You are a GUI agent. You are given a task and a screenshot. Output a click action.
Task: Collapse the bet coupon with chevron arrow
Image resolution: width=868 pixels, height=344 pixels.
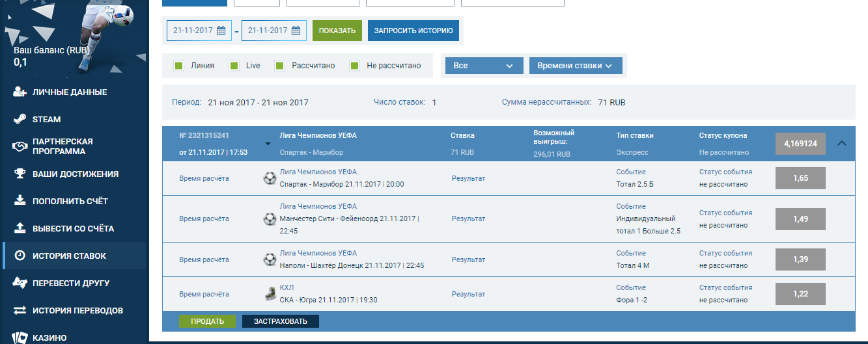click(x=841, y=143)
